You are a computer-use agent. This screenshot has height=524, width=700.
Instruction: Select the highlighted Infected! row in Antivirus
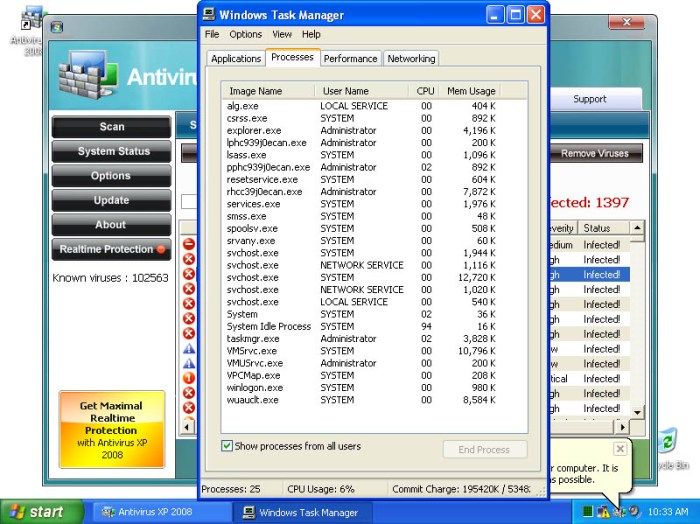pyautogui.click(x=589, y=274)
